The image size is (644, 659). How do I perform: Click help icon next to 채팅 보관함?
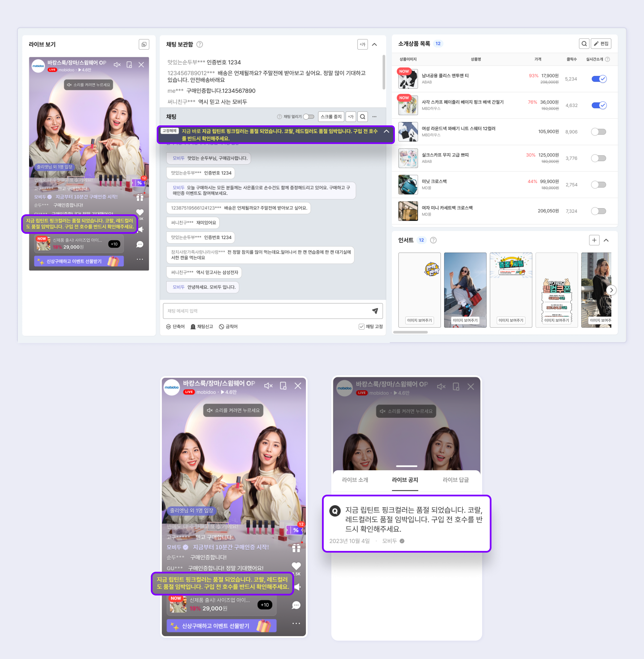click(200, 44)
